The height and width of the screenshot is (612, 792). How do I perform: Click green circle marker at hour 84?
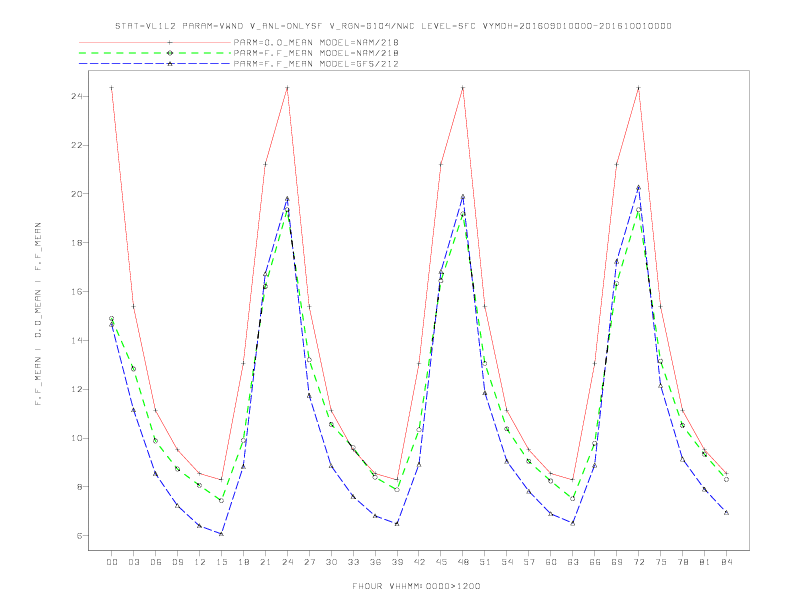[726, 479]
